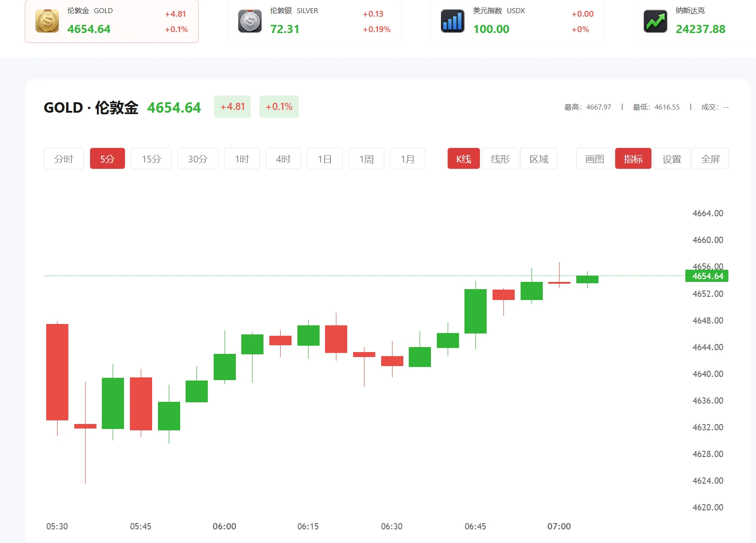Select the 分时 timeframe tab

64,159
